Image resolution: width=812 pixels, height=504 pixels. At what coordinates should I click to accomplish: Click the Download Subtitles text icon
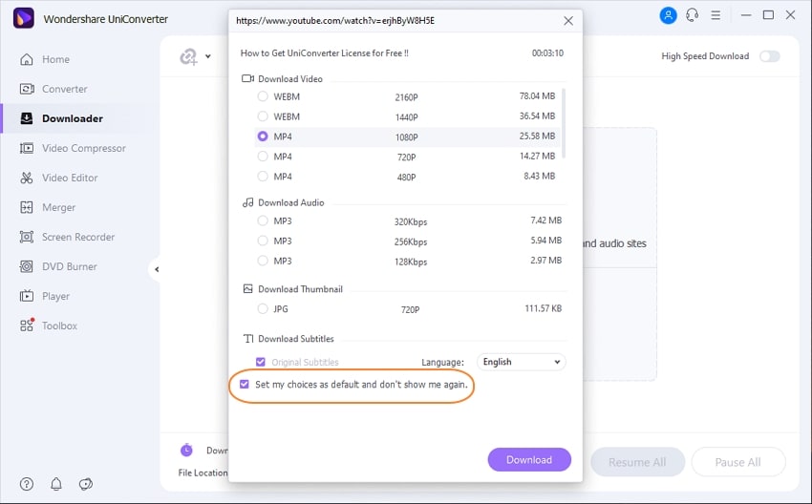[x=248, y=339]
